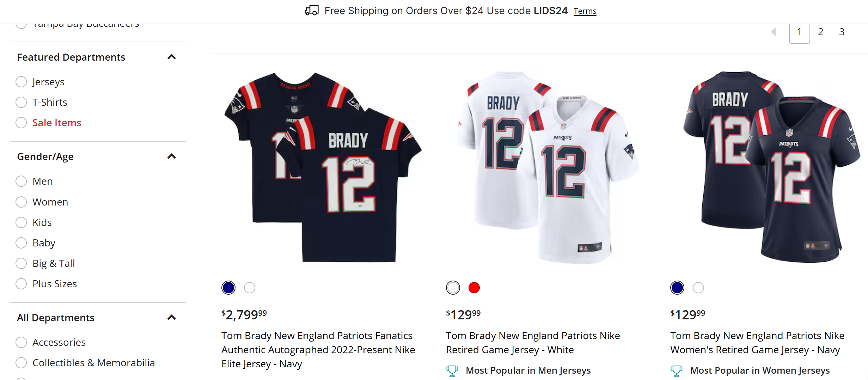Select navy swatch on autographed Elite Jersey
This screenshot has height=380, width=868.
[228, 288]
